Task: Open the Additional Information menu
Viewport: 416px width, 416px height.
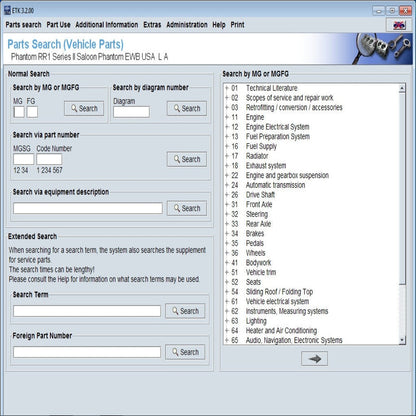Action: (x=107, y=25)
